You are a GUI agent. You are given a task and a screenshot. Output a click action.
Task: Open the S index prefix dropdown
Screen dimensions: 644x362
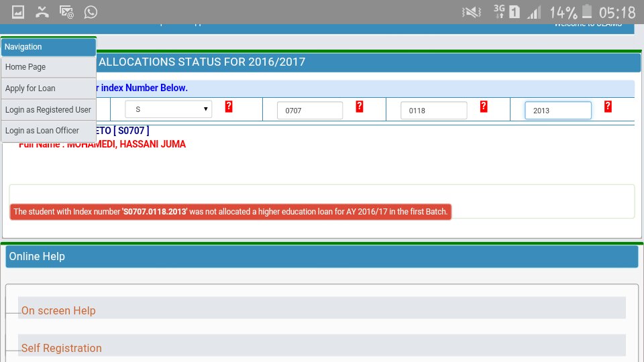(x=168, y=109)
